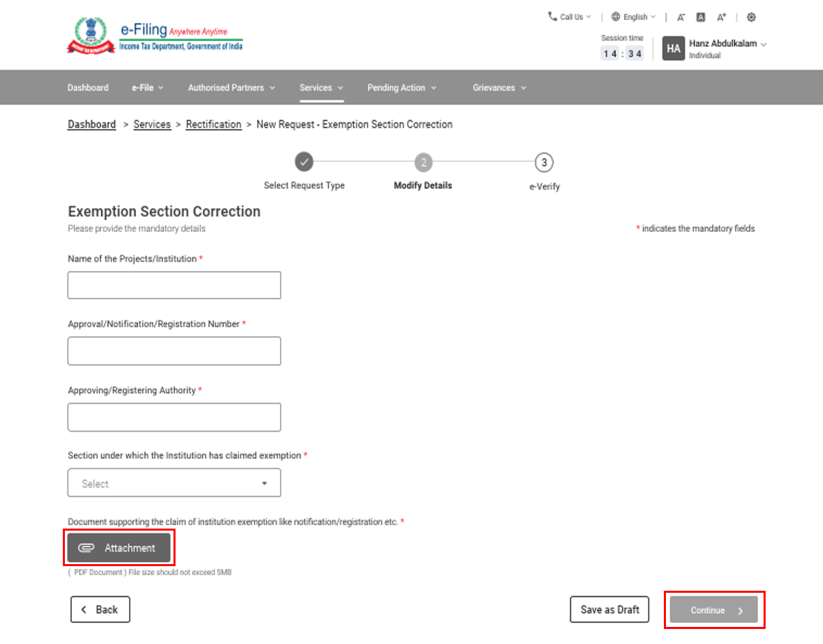
Task: Go back using the Back button
Action: [100, 609]
